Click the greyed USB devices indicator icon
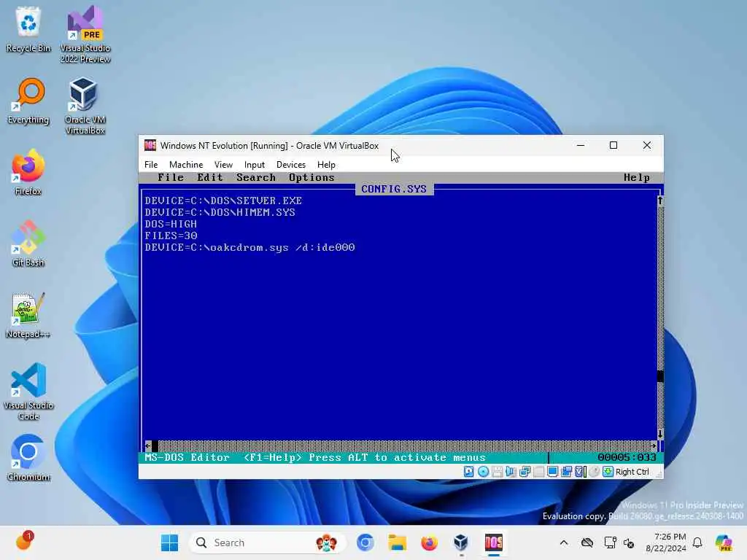Image resolution: width=747 pixels, height=560 pixels. pos(539,472)
